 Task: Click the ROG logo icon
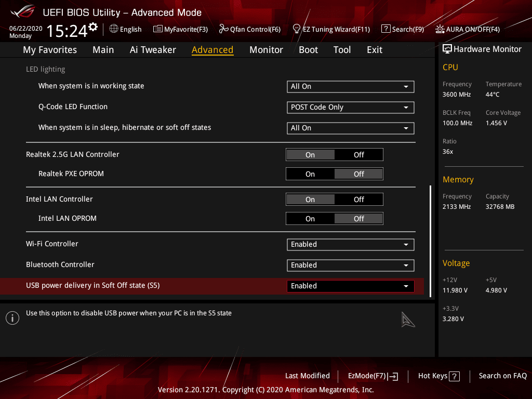point(22,11)
